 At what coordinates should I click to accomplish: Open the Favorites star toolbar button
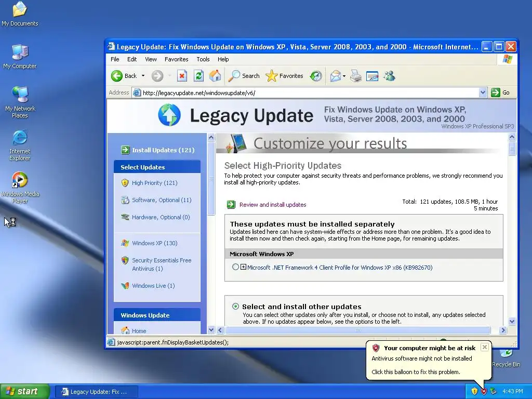[x=284, y=76]
